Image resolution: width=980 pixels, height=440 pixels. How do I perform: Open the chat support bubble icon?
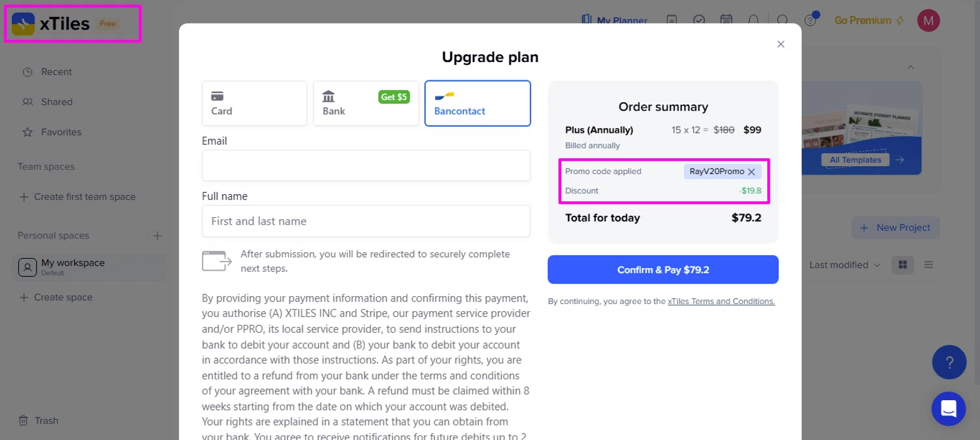(948, 409)
